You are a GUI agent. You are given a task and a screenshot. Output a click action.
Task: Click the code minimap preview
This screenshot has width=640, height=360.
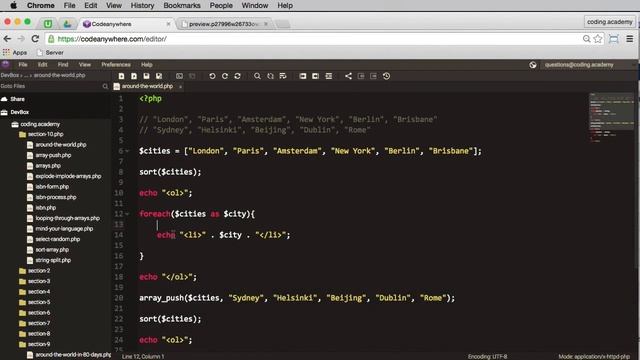click(x=611, y=118)
